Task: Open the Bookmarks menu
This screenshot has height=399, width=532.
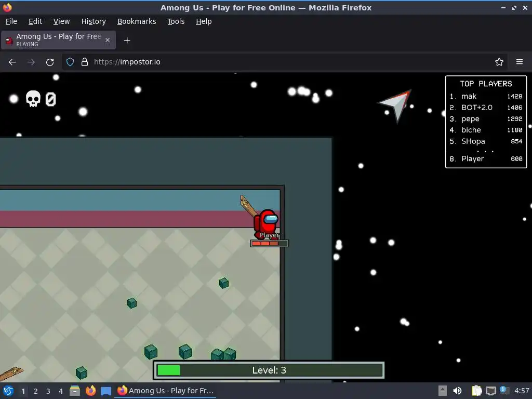Action: tap(137, 21)
